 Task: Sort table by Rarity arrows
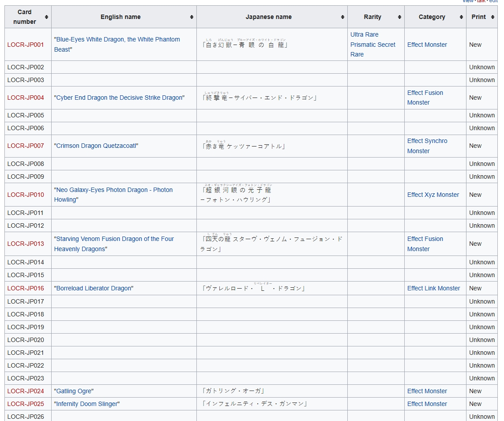tap(399, 17)
